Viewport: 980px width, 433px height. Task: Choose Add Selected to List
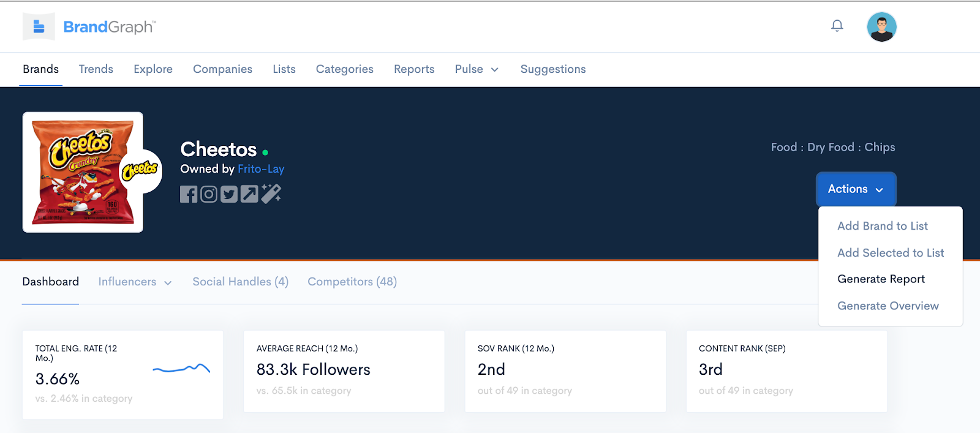[891, 253]
